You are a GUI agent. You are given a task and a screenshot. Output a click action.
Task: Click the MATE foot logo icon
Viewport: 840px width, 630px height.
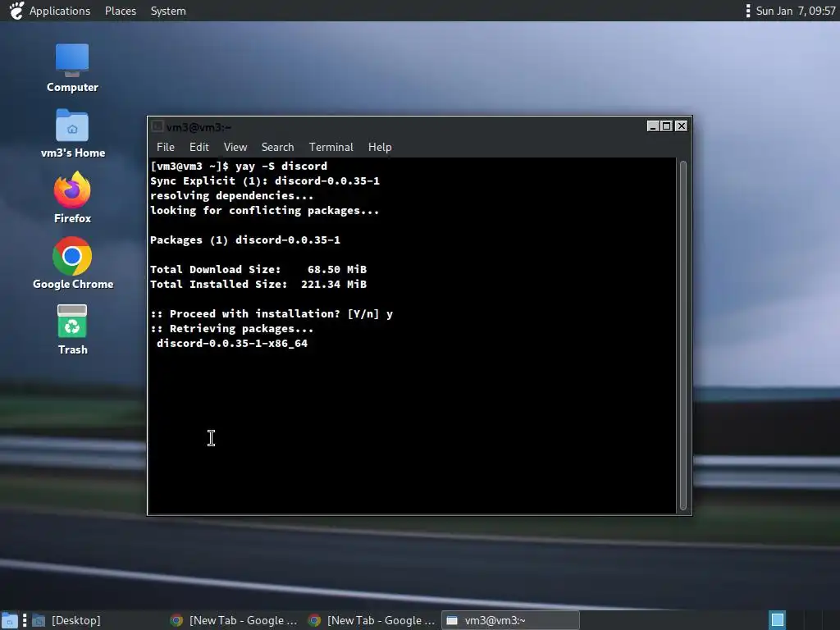pos(16,11)
